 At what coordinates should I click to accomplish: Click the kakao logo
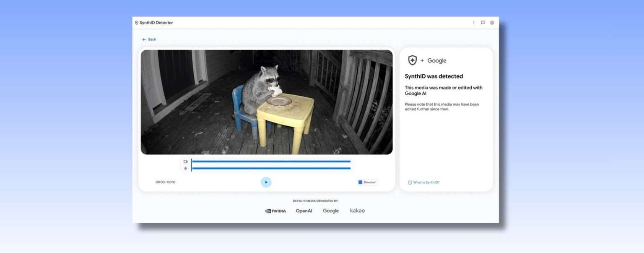pyautogui.click(x=357, y=211)
